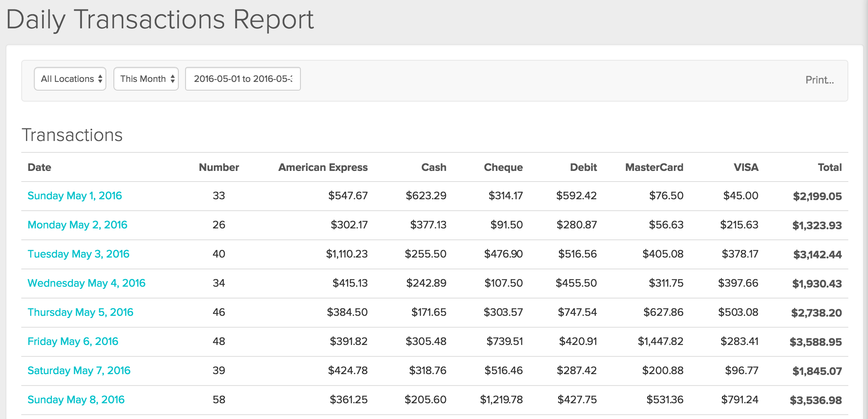Click the $1,110.23 American Express amount
Viewport: 868px width, 419px height.
347,254
